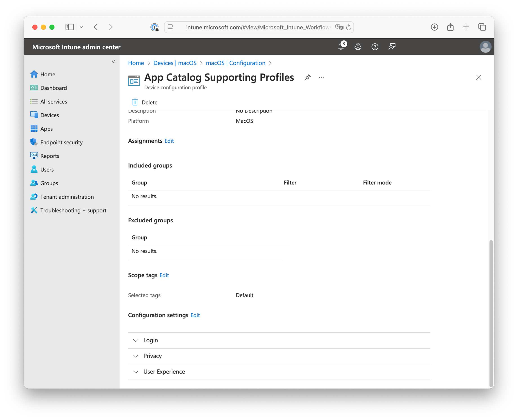Reload the page
Image resolution: width=518 pixels, height=420 pixels.
coord(348,27)
